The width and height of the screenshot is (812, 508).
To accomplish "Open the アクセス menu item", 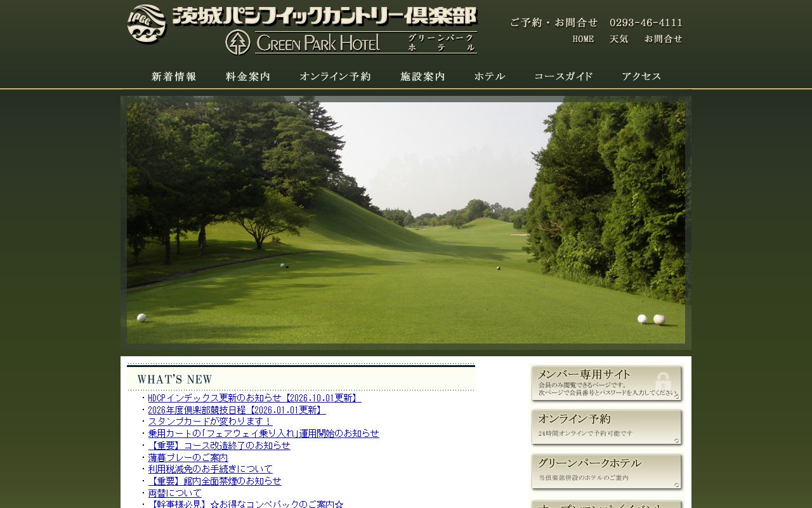I will tap(641, 77).
